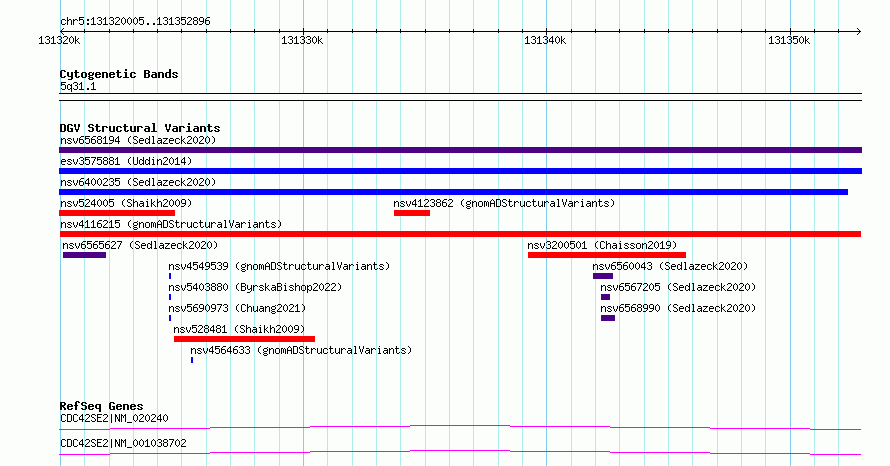Select the purple nsv6568194 variant bar

pos(460,150)
